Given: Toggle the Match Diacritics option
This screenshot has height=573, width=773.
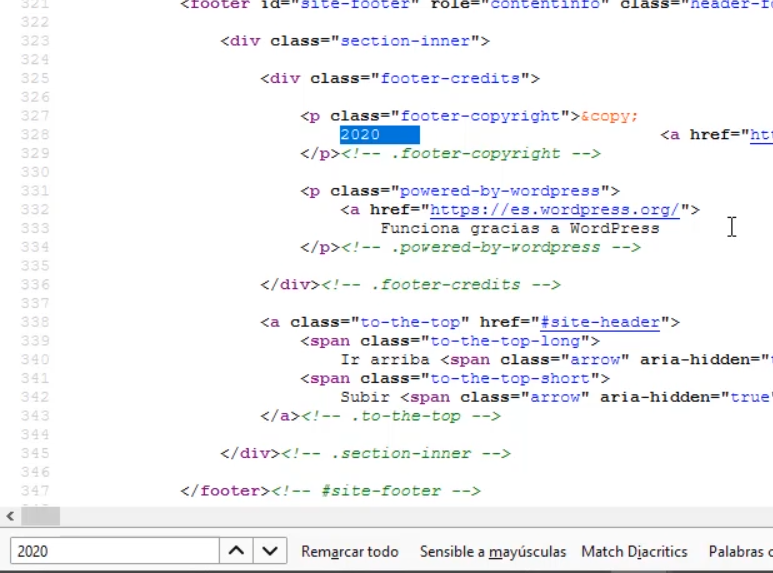Looking at the screenshot, I should click(634, 552).
